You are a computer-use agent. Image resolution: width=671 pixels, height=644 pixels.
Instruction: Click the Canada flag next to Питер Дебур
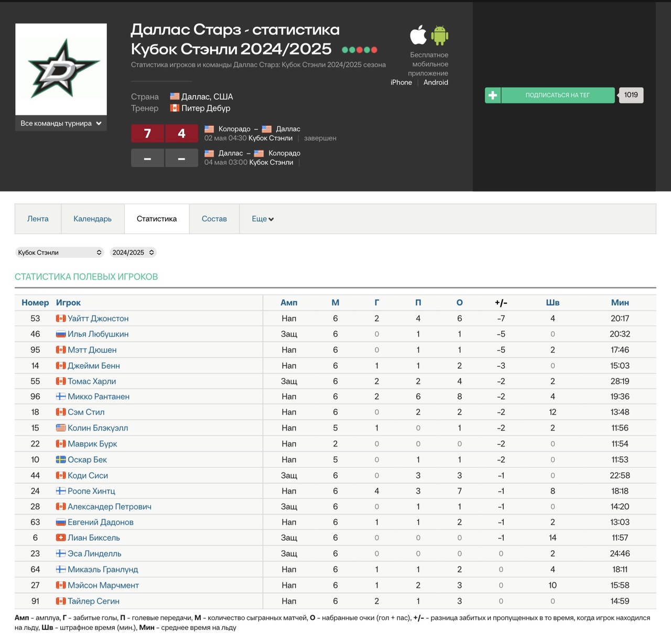click(175, 108)
